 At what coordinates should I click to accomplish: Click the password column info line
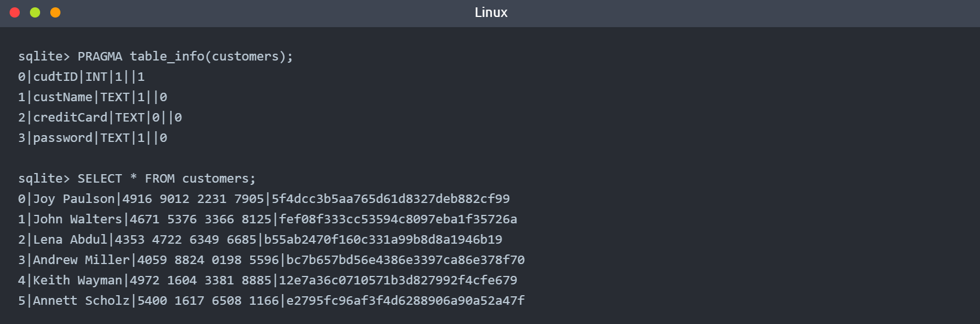click(x=93, y=138)
